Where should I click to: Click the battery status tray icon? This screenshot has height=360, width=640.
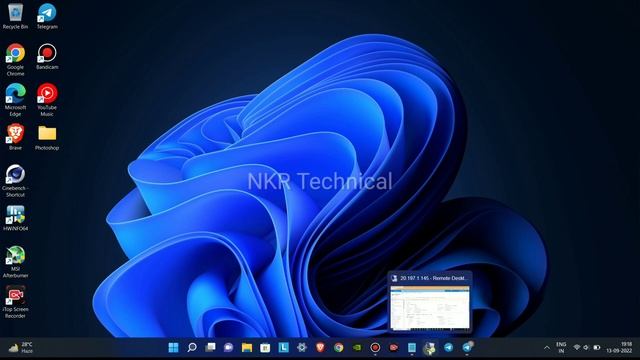[597, 347]
